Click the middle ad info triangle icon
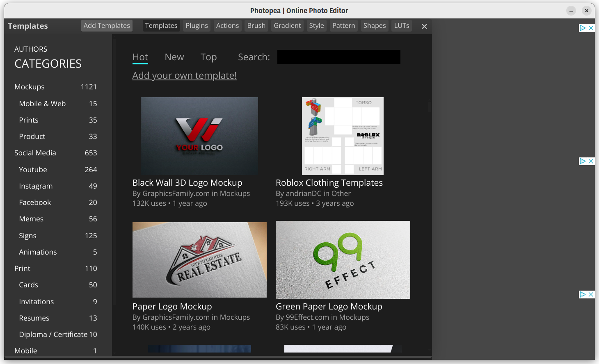599x364 pixels. 583,161
